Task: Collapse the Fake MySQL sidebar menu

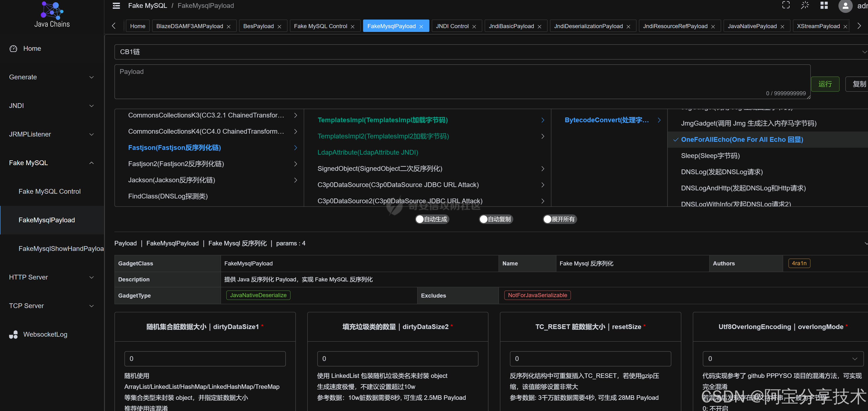Action: tap(52, 163)
